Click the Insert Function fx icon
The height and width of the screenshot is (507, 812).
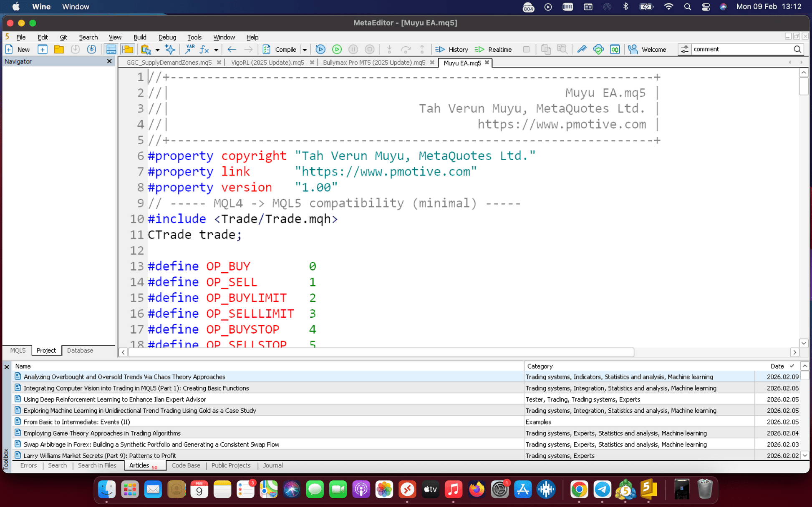tap(204, 49)
